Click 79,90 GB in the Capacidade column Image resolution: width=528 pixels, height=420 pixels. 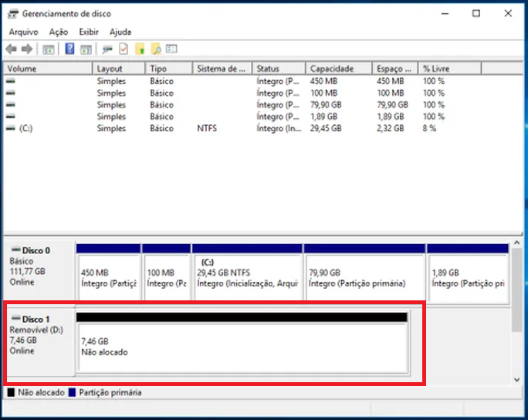pos(326,105)
